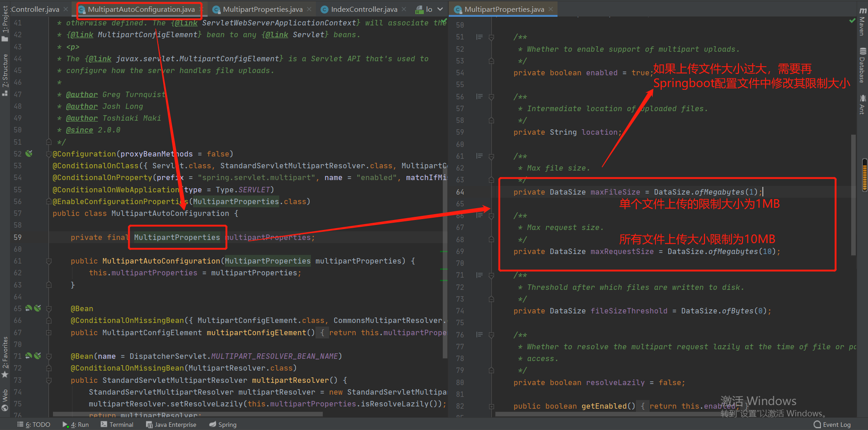Image resolution: width=868 pixels, height=430 pixels.
Task: Expand the folded multipartConfigElement method on line 67
Action: pyautogui.click(x=48, y=332)
